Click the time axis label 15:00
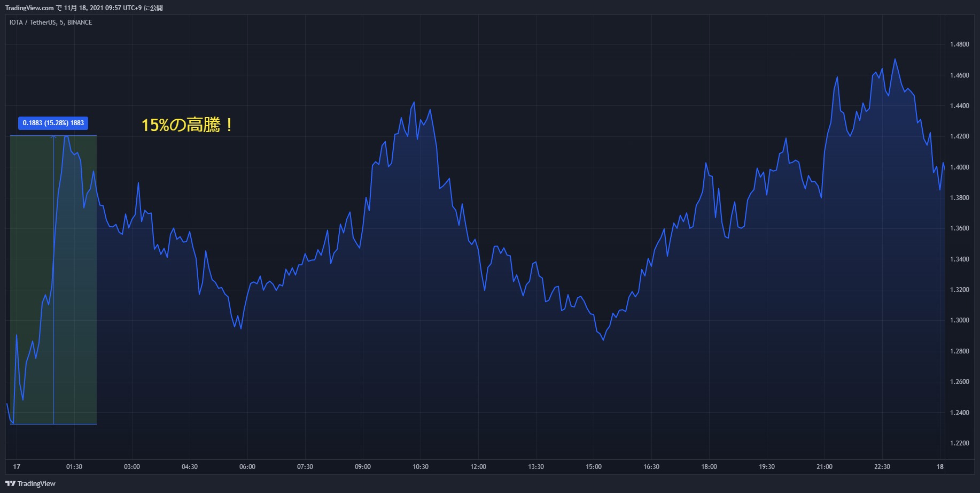 click(594, 467)
